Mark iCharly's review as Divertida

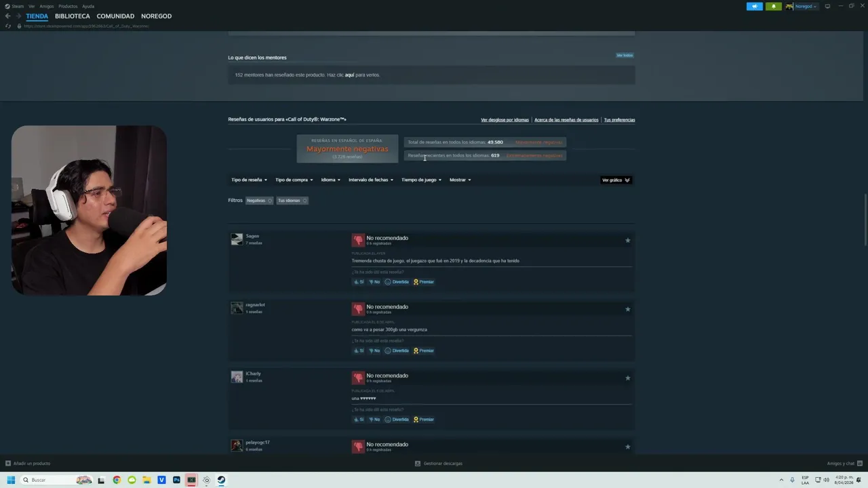(x=397, y=420)
